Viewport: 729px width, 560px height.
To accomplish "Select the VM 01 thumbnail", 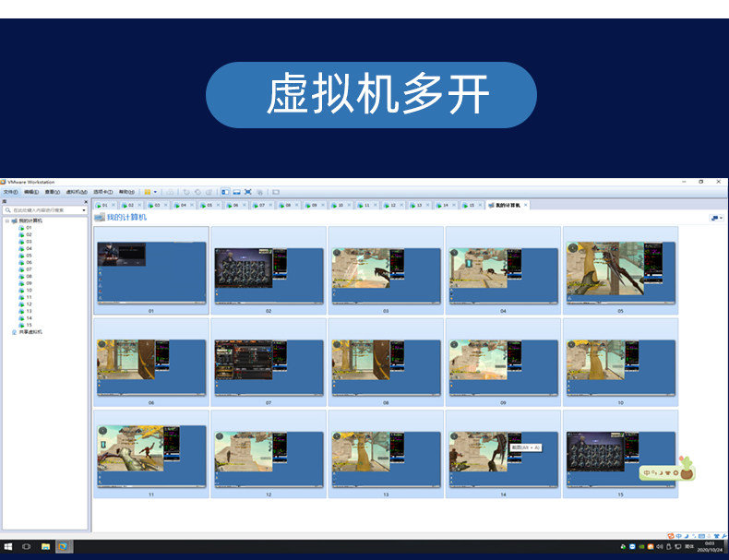I will tap(151, 270).
